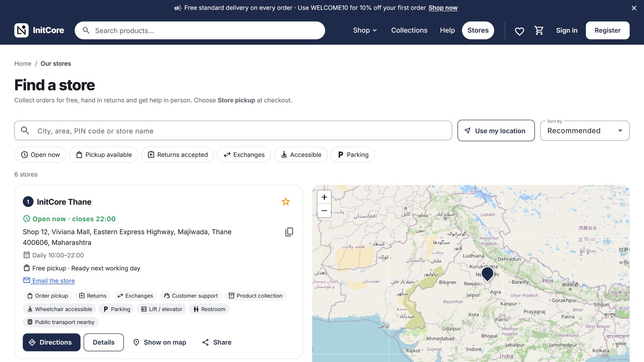Image resolution: width=644 pixels, height=362 pixels.
Task: Toggle the Pickup available filter
Action: click(x=103, y=155)
